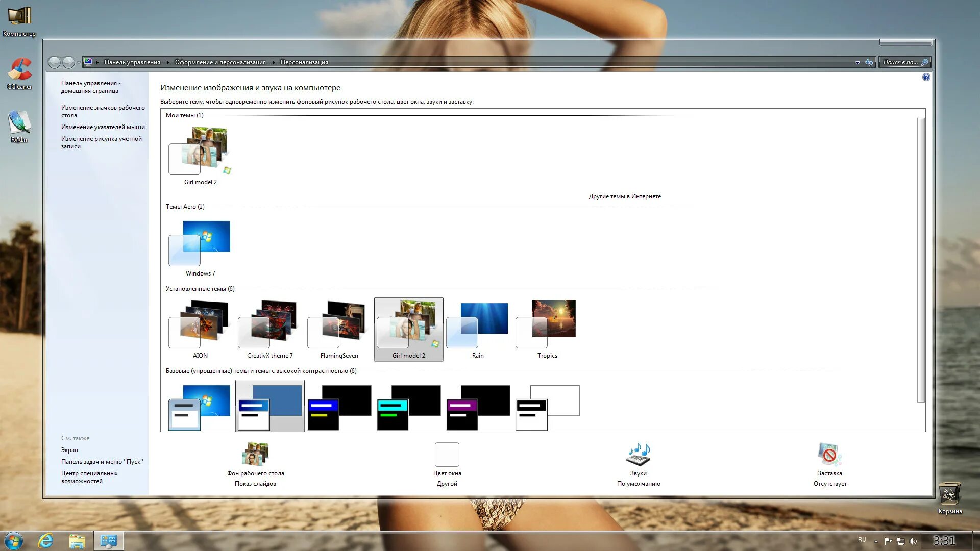Open the Фон рабочего стола settings icon

point(255,454)
